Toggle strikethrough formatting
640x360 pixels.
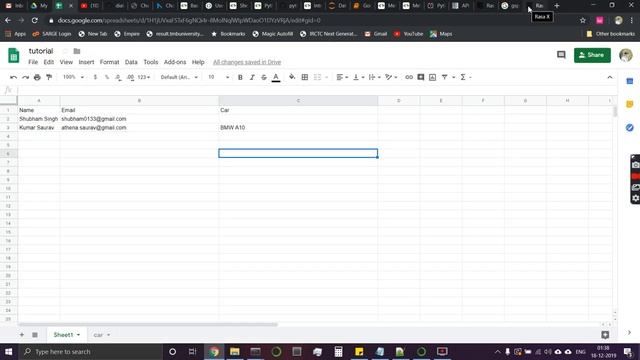point(264,77)
